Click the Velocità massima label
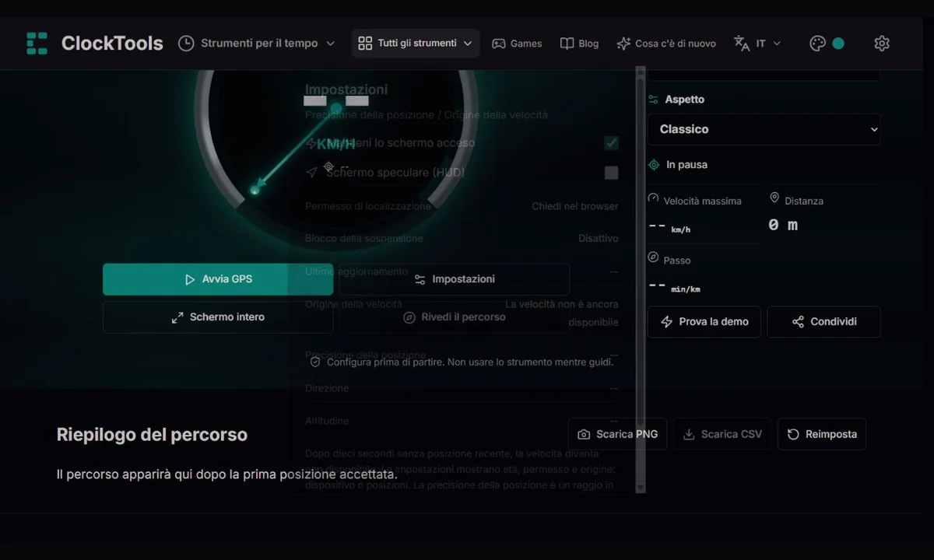Screen dimensions: 934x560 click(x=702, y=201)
